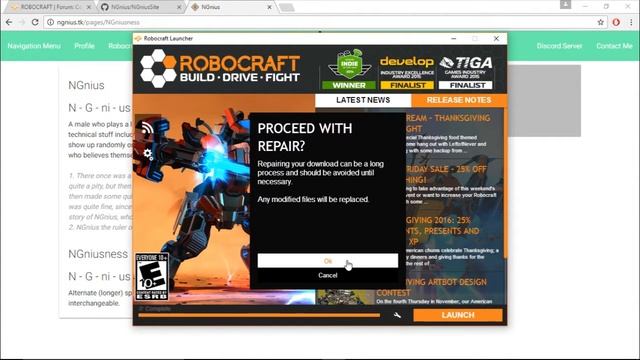640x360 pixels.
Task: Open the Thanksgiving stream news headline
Action: (x=448, y=123)
